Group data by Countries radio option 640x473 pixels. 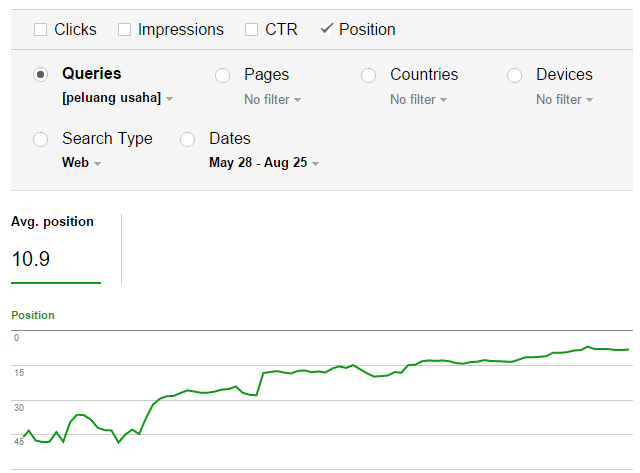[369, 75]
